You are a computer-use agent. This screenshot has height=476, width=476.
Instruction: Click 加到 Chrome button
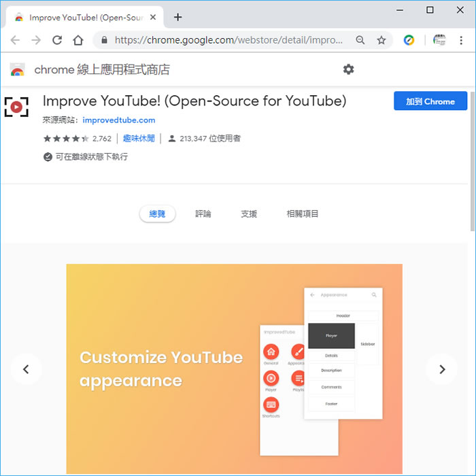430,101
